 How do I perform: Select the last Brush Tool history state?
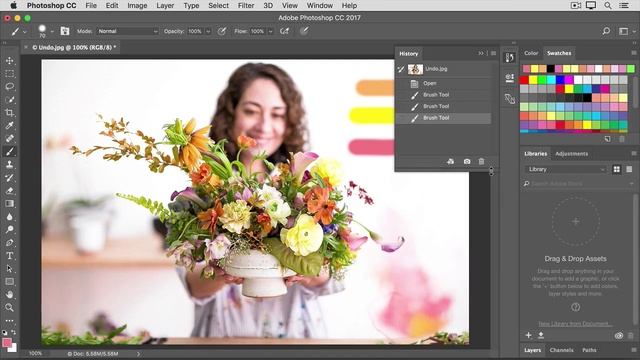coord(443,118)
